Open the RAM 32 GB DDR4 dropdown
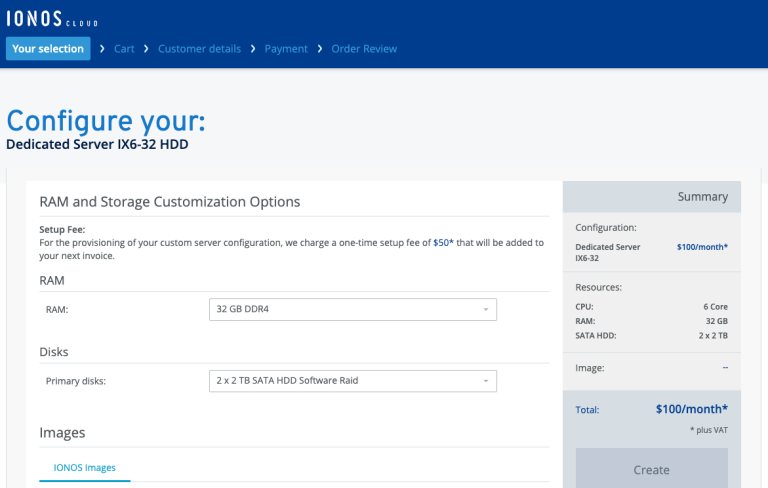Viewport: 768px width, 488px height. click(x=352, y=309)
